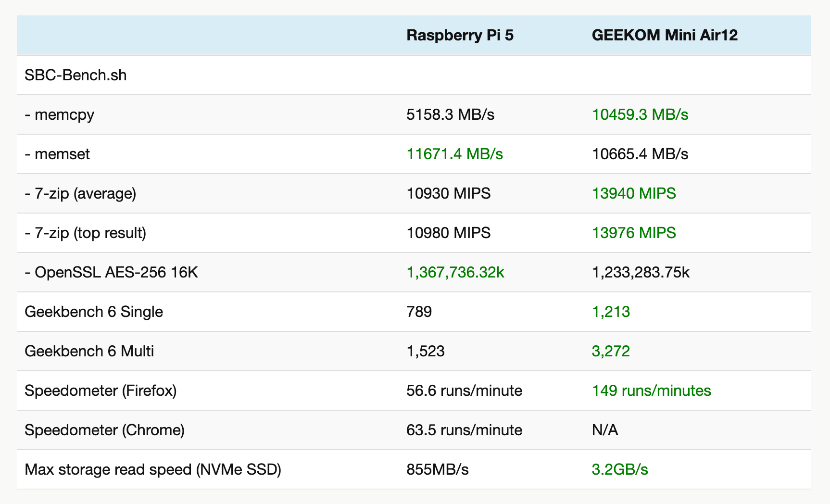The width and height of the screenshot is (830, 504).
Task: Click the '- memset' row label
Action: [57, 154]
